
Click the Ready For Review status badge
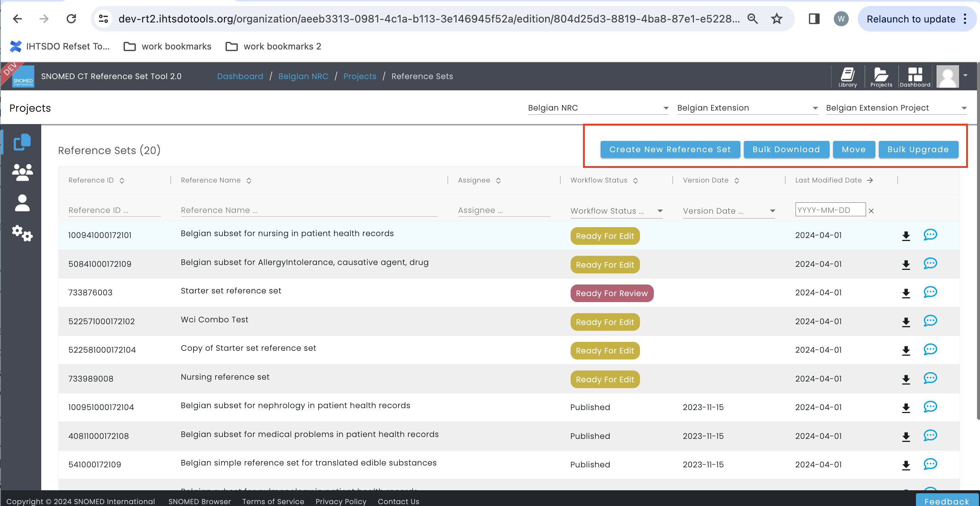(611, 293)
